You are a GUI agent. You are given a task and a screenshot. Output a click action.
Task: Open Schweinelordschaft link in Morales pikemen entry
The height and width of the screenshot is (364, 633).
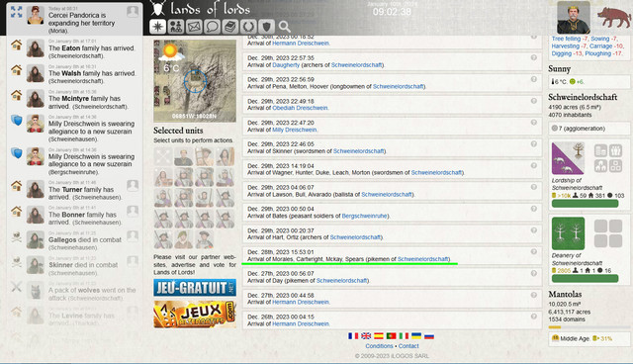[x=423, y=259]
